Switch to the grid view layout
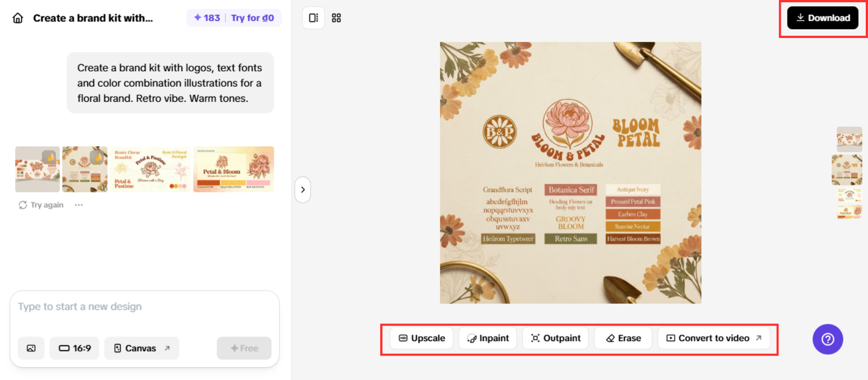This screenshot has height=380, width=868. click(x=336, y=18)
